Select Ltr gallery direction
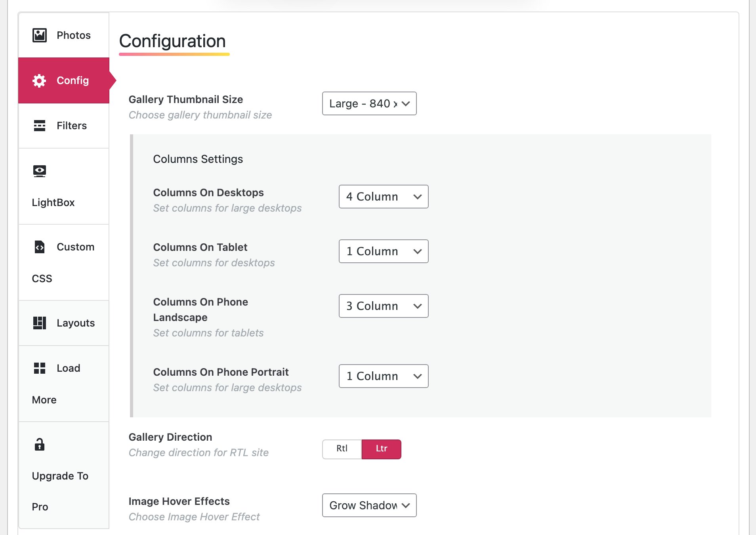756x535 pixels. coord(381,449)
